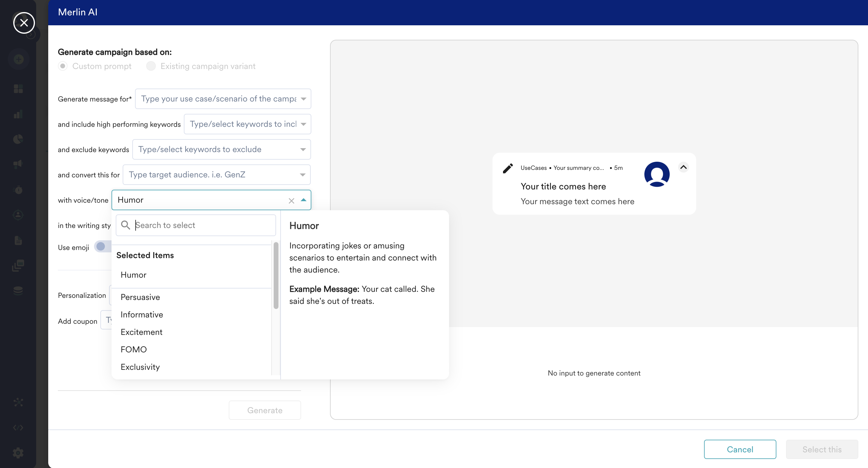
Task: Click the megaphone campaigns sidebar icon
Action: [18, 164]
